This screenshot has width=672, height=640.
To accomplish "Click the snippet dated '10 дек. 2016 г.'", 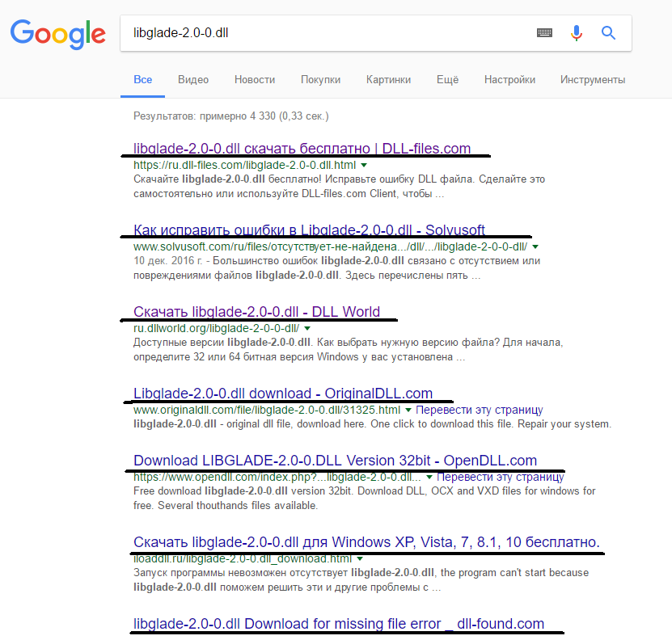I will coord(336,267).
